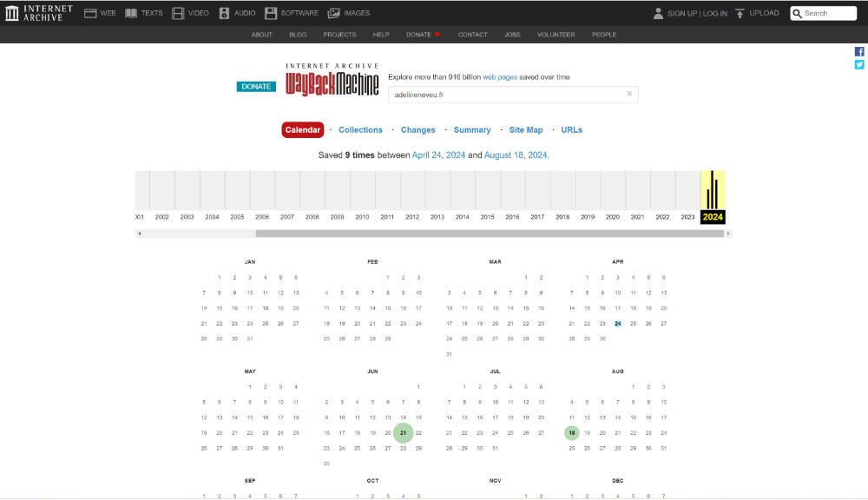Open the Images section icon
This screenshot has width=868, height=500.
click(x=334, y=13)
